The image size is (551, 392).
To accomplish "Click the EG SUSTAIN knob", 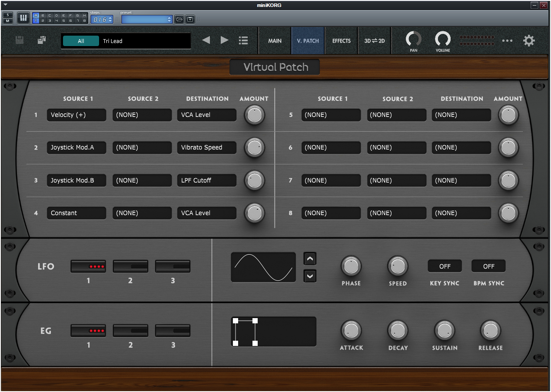I will coord(445,331).
